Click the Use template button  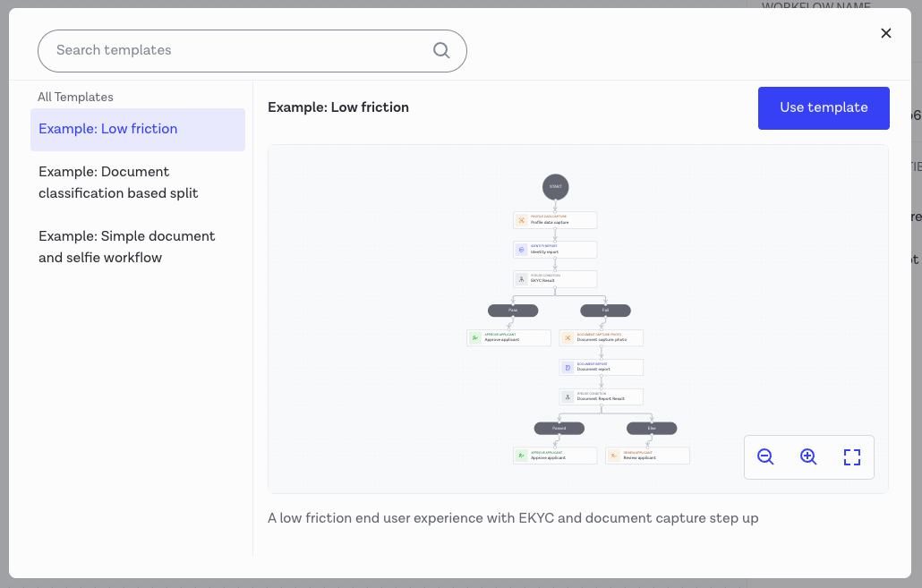823,107
